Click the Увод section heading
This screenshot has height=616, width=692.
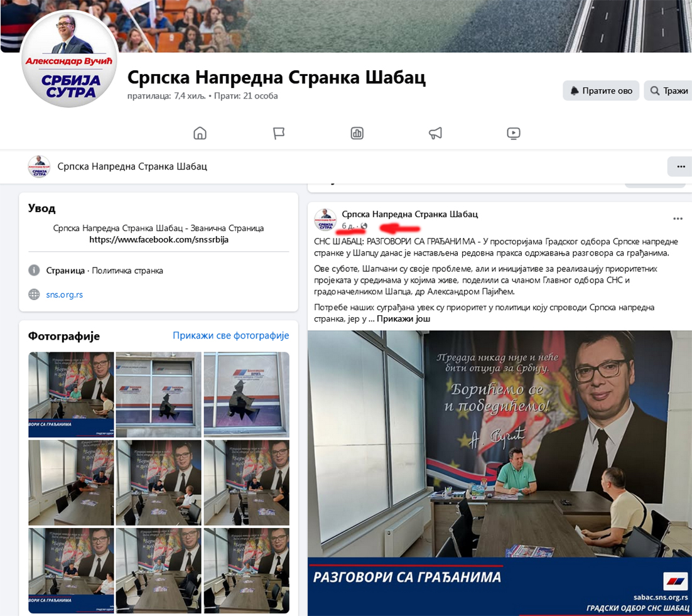click(x=42, y=208)
